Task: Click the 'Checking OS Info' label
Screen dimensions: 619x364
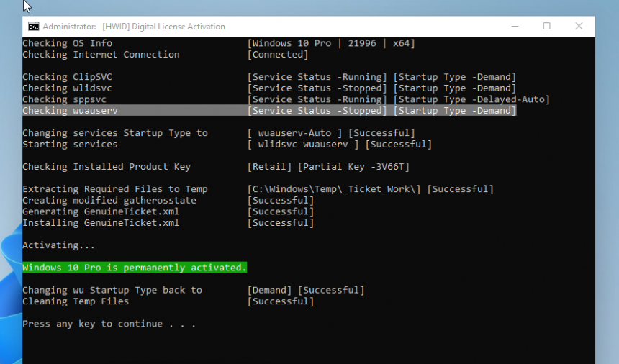Action: (67, 43)
